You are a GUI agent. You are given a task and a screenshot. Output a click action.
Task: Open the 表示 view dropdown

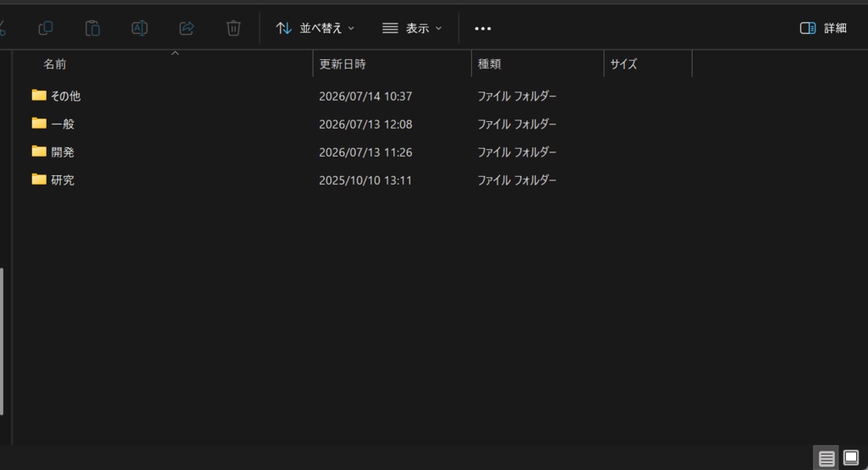tap(412, 28)
